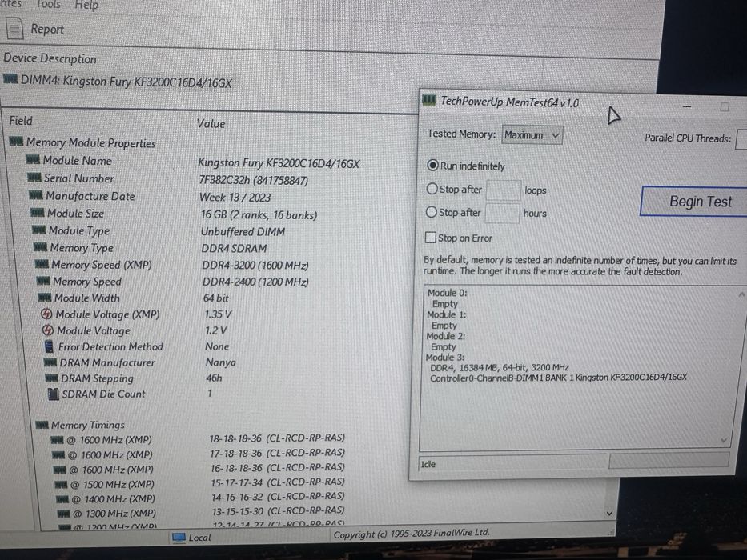
Task: Click the value 16 GB (2 ranks, 16 banks)
Action: click(259, 214)
